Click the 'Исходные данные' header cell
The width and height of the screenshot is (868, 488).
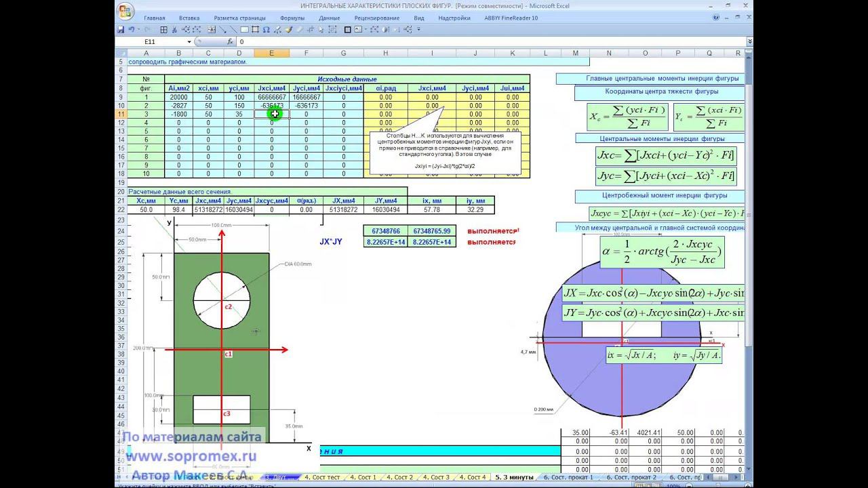(x=347, y=79)
